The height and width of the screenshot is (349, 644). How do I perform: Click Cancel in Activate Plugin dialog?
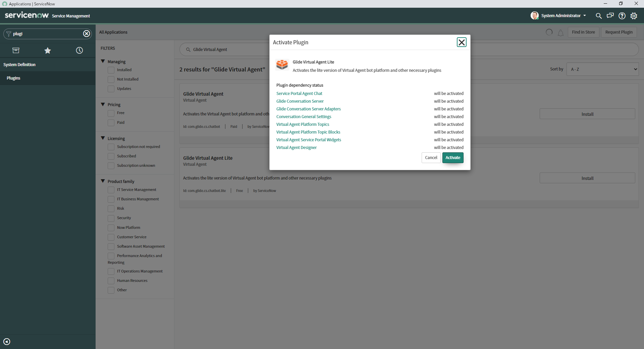(x=431, y=158)
